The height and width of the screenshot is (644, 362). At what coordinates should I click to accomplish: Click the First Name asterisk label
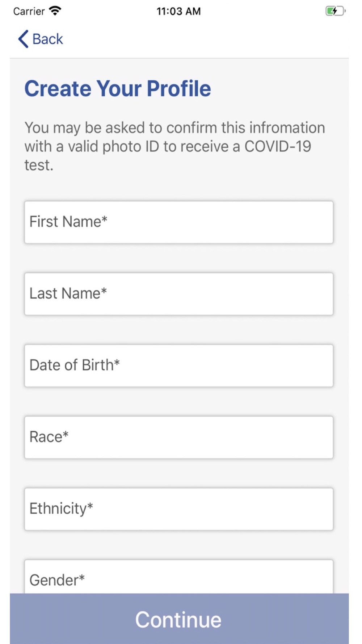[68, 221]
